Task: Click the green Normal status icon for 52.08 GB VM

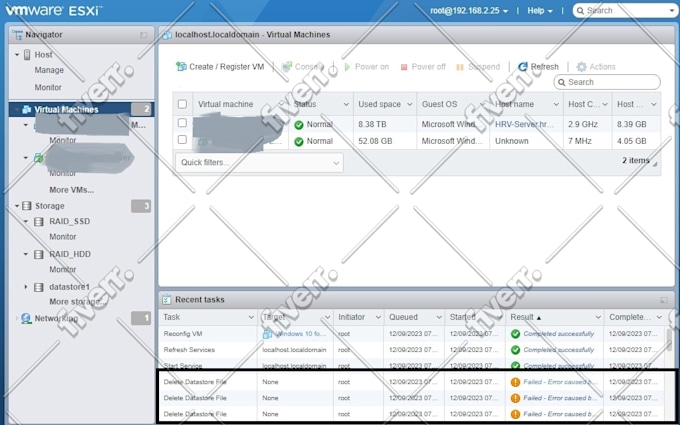Action: (298, 141)
